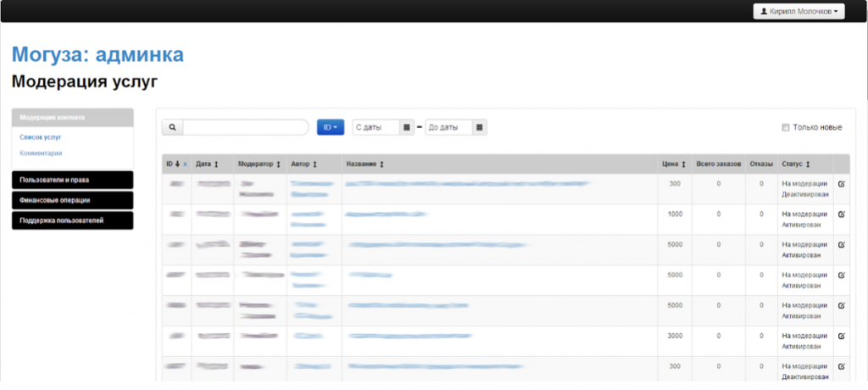Click edit icon for the 1000-price row
The image size is (868, 390).
(x=841, y=214)
